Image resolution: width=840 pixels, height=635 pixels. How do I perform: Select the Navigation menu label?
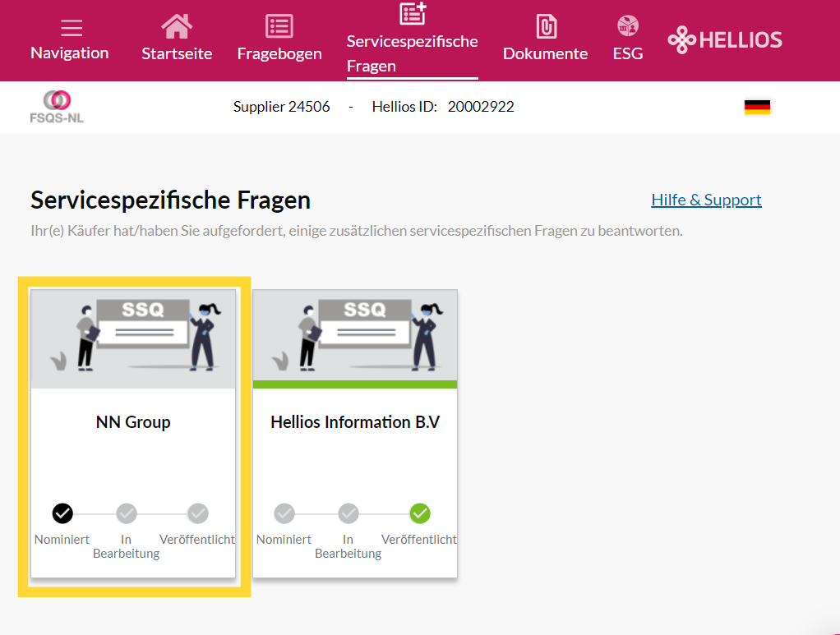click(x=70, y=53)
